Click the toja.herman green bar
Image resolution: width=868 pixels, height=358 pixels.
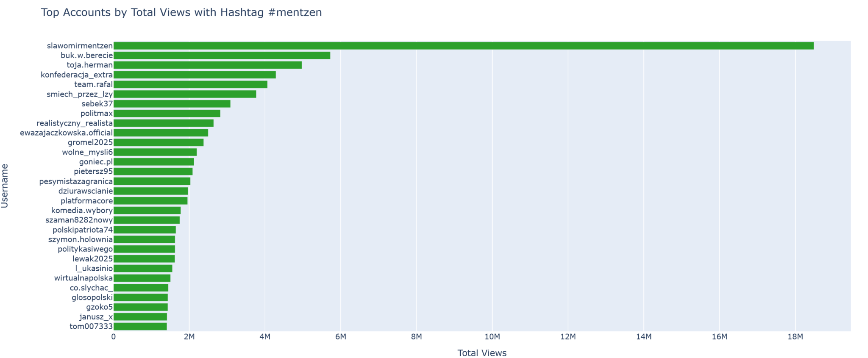point(208,65)
